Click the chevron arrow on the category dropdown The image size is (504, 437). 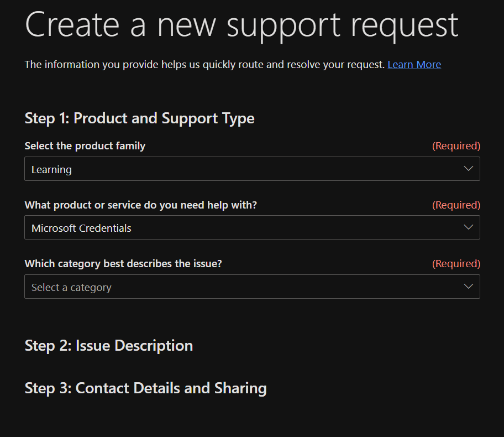(x=469, y=287)
